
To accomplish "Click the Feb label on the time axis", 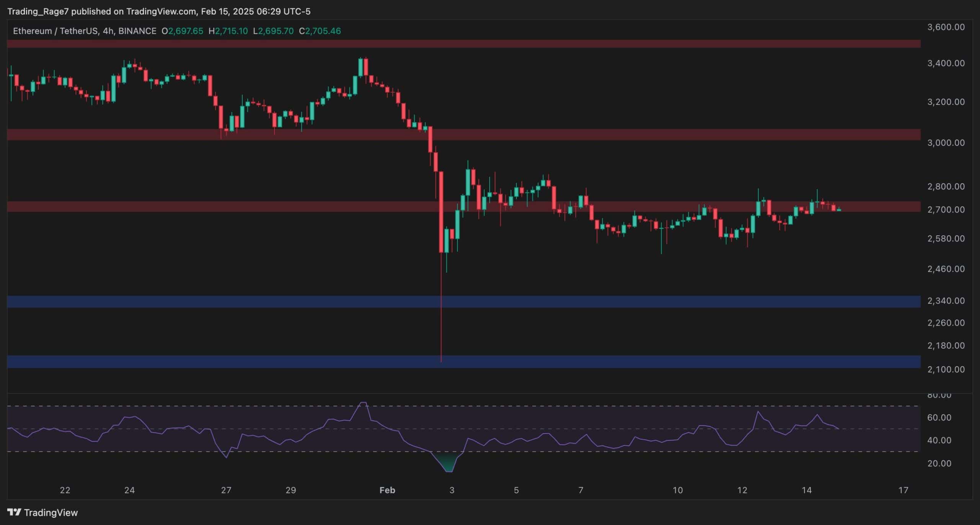I will pyautogui.click(x=387, y=490).
